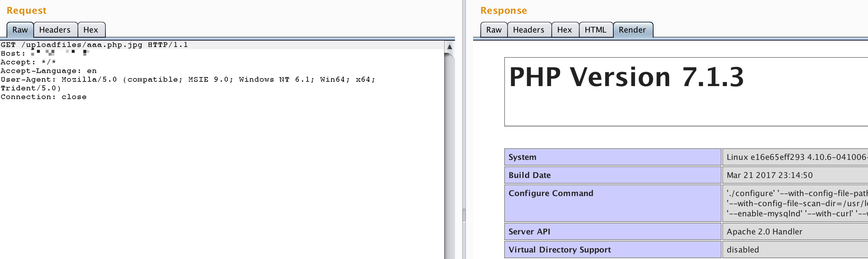Switch to the Request Headers tab

point(55,30)
